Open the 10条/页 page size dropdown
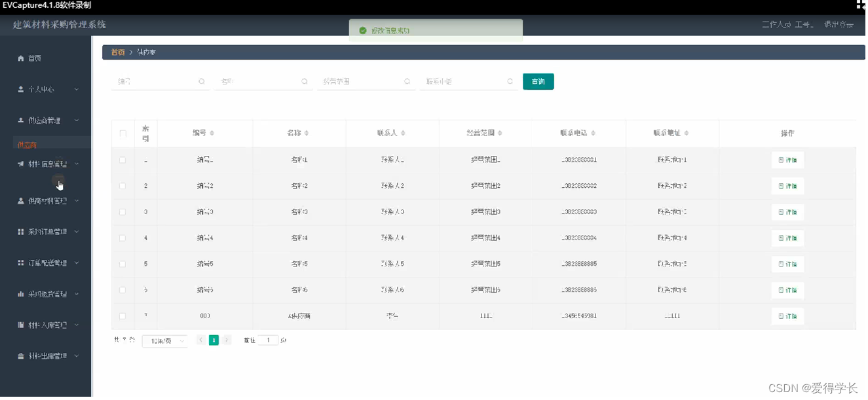This screenshot has width=868, height=400. 164,341
